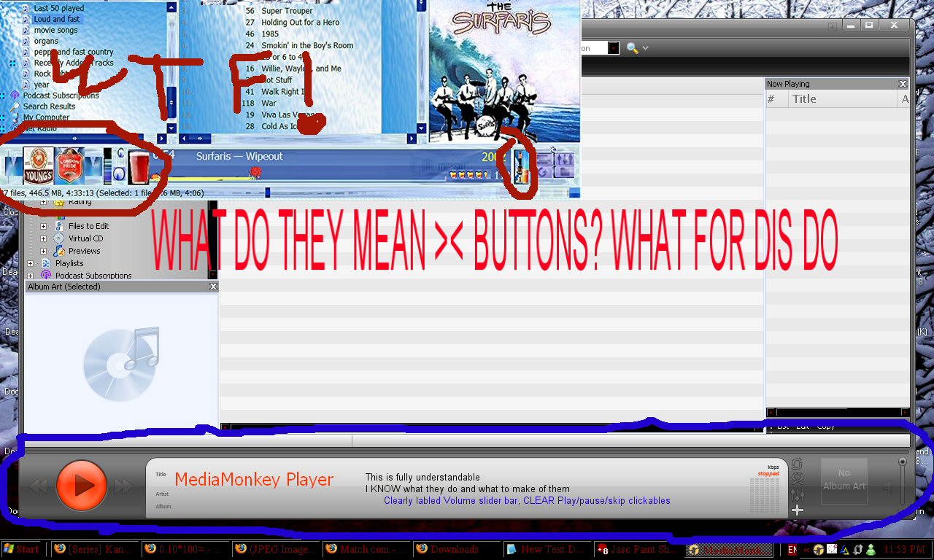
Task: Select the movie songs playlist
Action: pos(55,30)
